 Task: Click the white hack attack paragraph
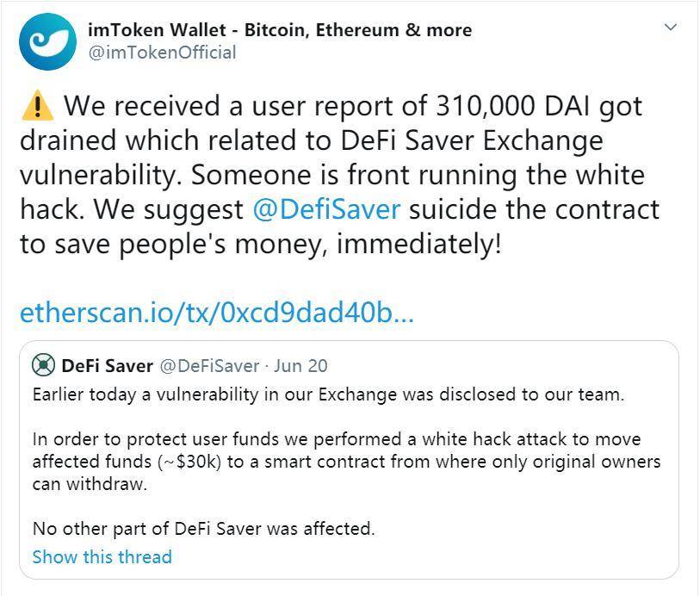click(344, 458)
